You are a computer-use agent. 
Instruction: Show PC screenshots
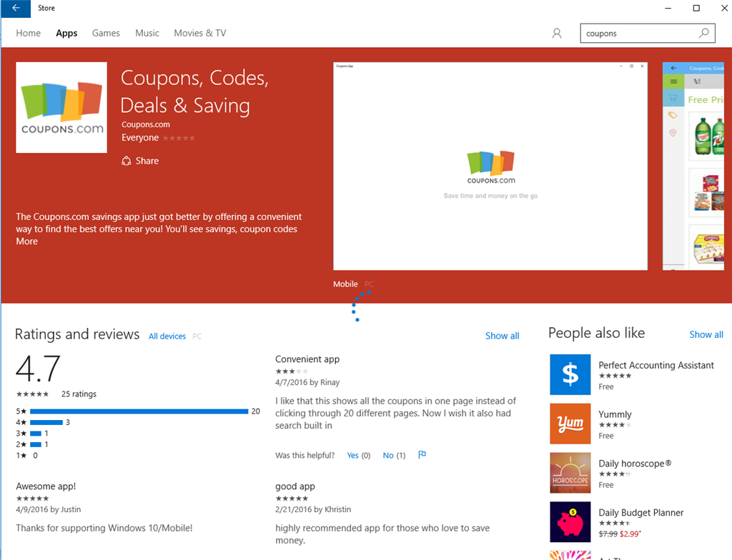pos(370,284)
